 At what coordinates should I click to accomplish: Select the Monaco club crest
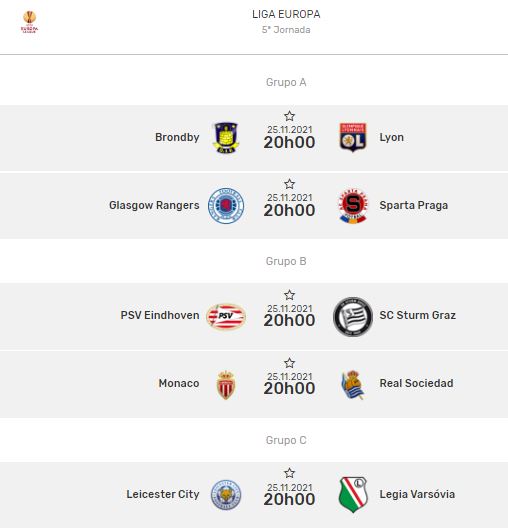226,385
